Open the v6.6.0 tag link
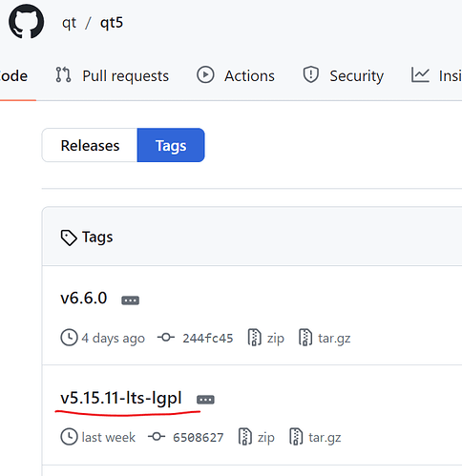462x476 pixels. coord(84,298)
